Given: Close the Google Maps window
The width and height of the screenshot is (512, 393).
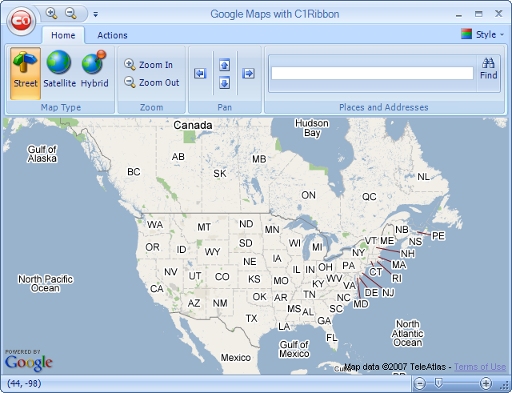Looking at the screenshot, I should click(x=499, y=14).
